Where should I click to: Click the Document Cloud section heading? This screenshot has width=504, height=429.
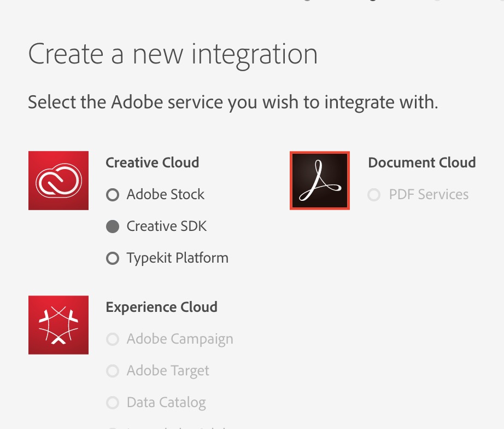coord(422,163)
